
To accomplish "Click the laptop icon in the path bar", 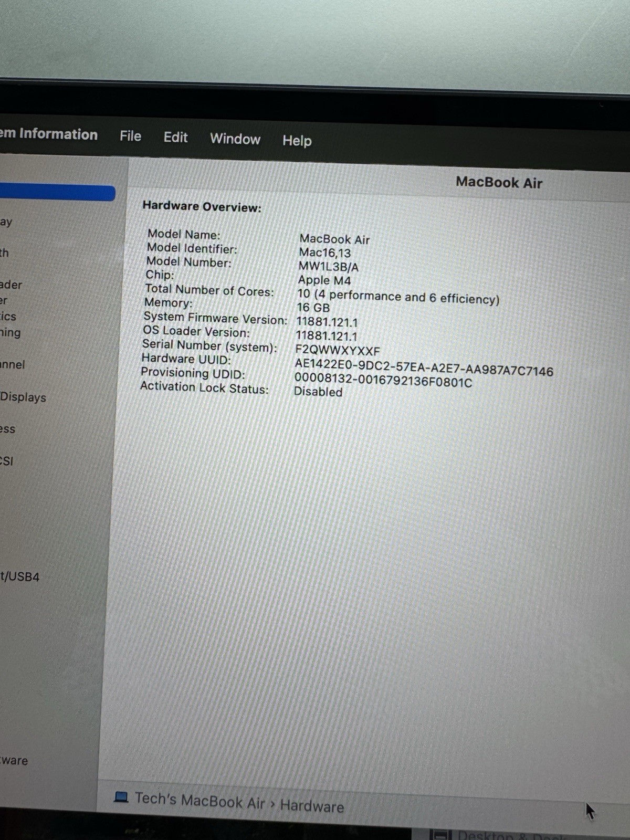I will pos(121,797).
